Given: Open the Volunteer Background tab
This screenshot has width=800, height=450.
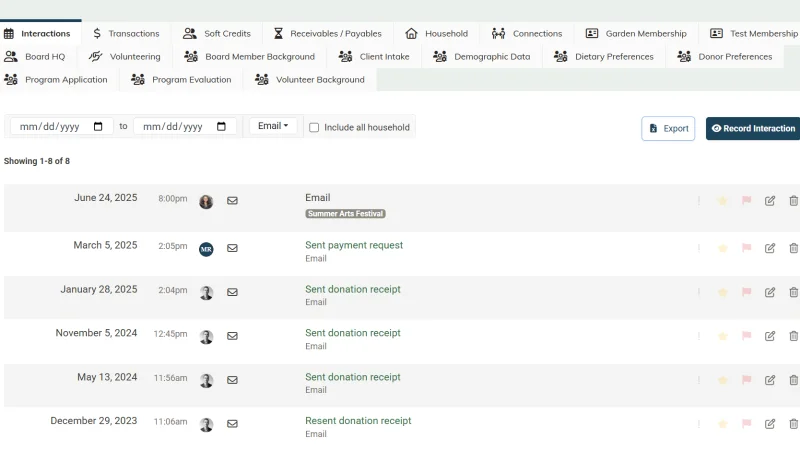Looking at the screenshot, I should [310, 80].
